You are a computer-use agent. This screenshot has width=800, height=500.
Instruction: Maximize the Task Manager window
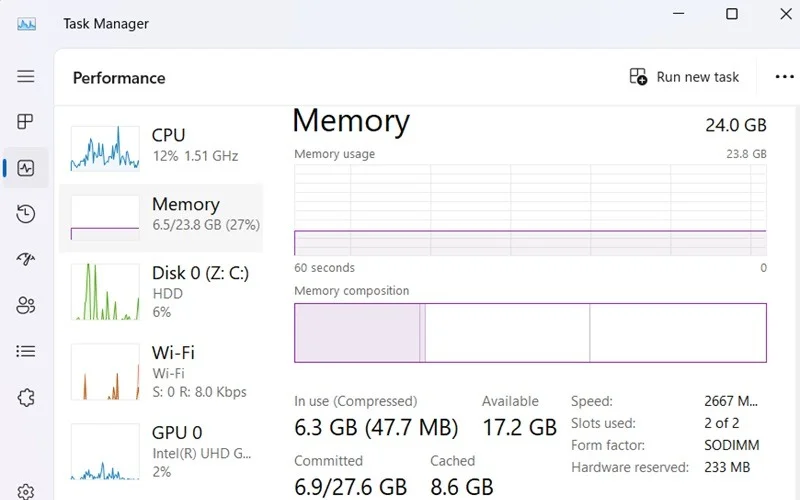coord(732,14)
